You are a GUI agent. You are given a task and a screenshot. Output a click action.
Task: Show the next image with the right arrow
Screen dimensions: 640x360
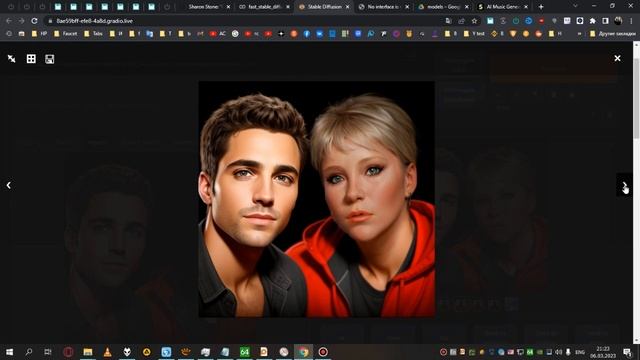click(624, 185)
